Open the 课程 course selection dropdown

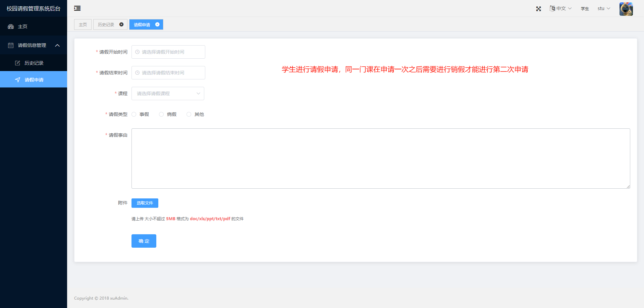click(168, 94)
